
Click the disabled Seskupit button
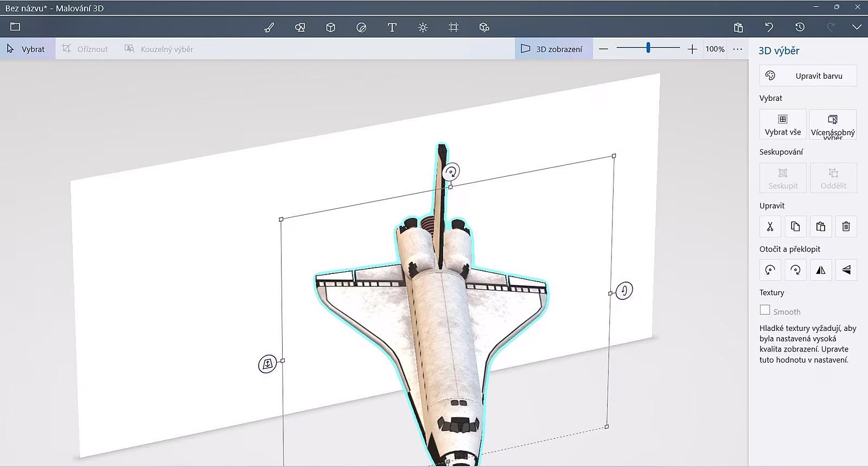point(783,178)
